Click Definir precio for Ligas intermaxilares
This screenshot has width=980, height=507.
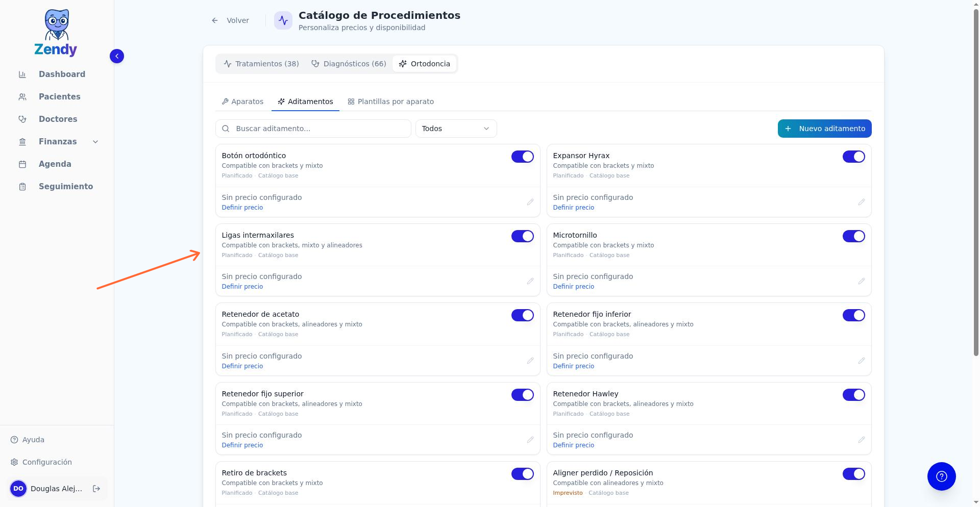click(x=242, y=287)
